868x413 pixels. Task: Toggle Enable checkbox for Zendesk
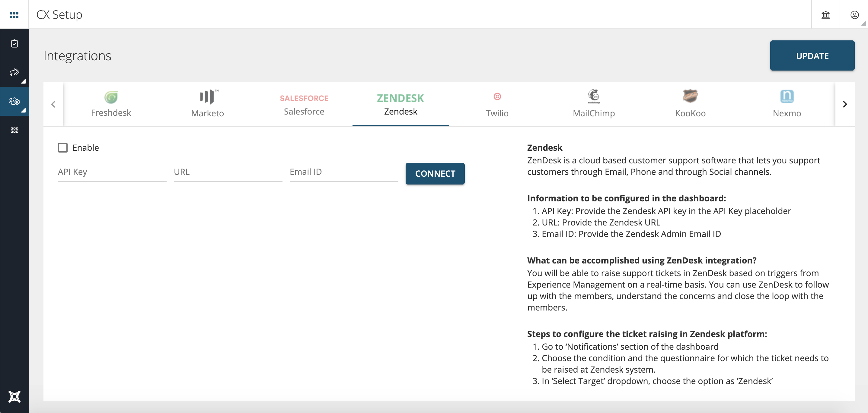62,148
